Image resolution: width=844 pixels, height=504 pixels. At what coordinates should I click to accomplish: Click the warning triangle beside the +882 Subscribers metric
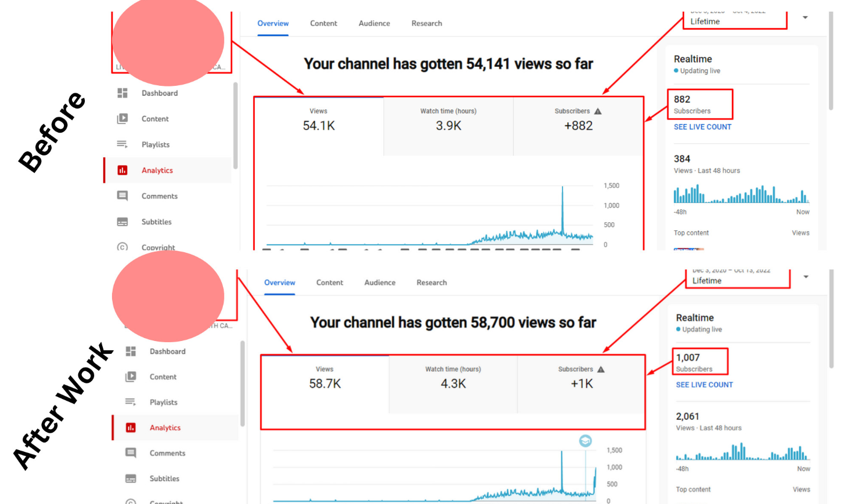coord(598,111)
